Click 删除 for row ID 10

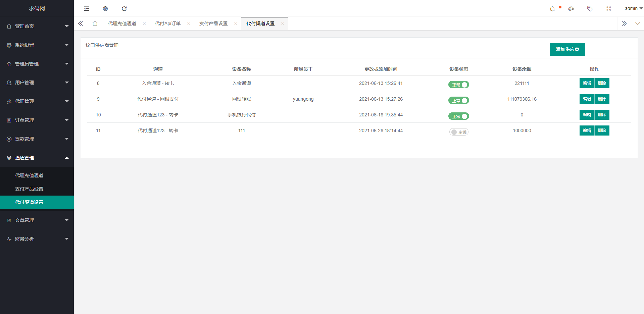(x=602, y=115)
